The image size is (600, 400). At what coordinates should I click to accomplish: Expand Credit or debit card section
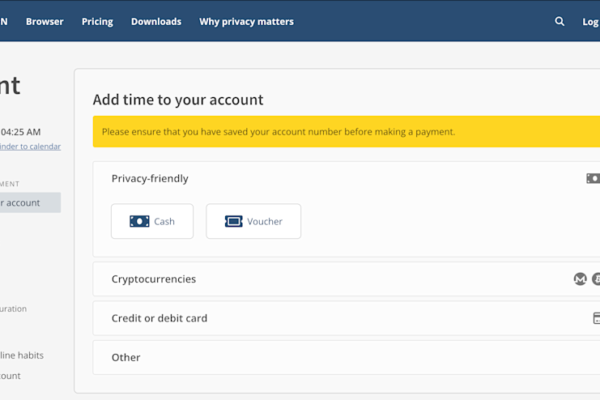coord(159,318)
